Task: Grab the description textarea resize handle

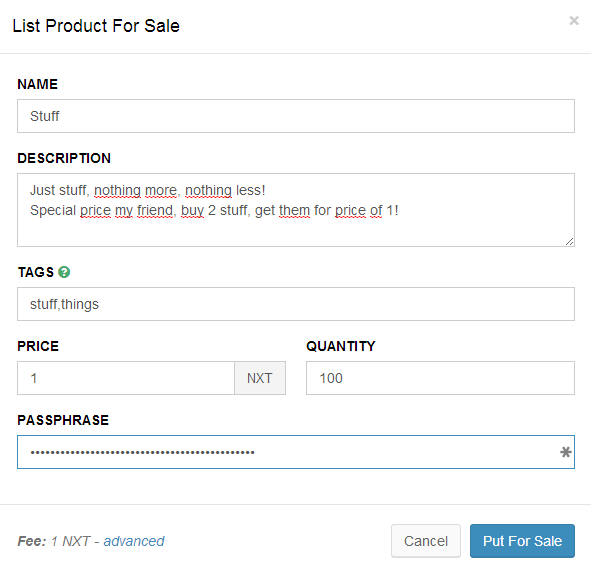Action: click(x=570, y=242)
